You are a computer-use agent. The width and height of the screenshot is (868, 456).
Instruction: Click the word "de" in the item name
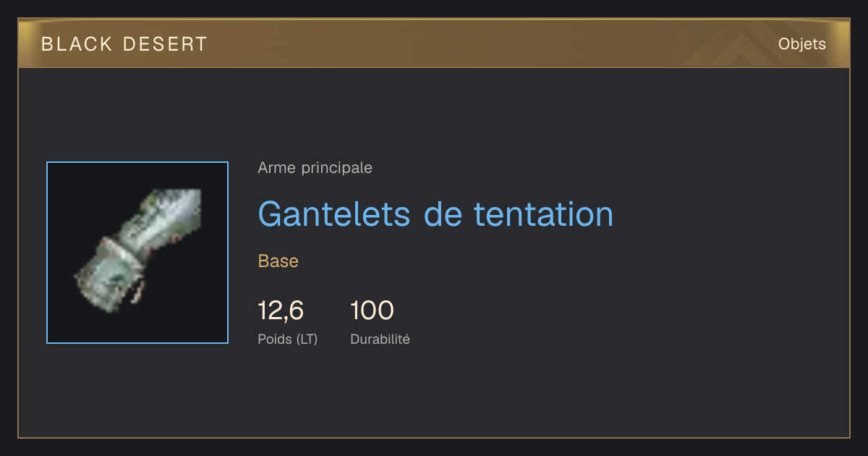pyautogui.click(x=443, y=214)
